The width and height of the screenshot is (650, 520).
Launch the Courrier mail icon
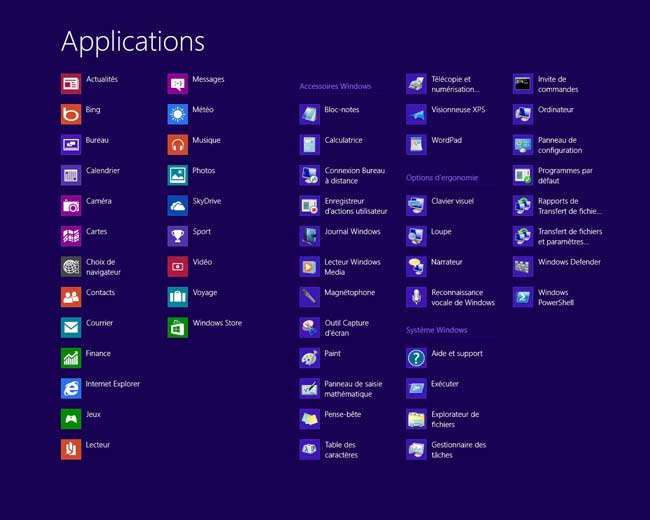(x=71, y=327)
